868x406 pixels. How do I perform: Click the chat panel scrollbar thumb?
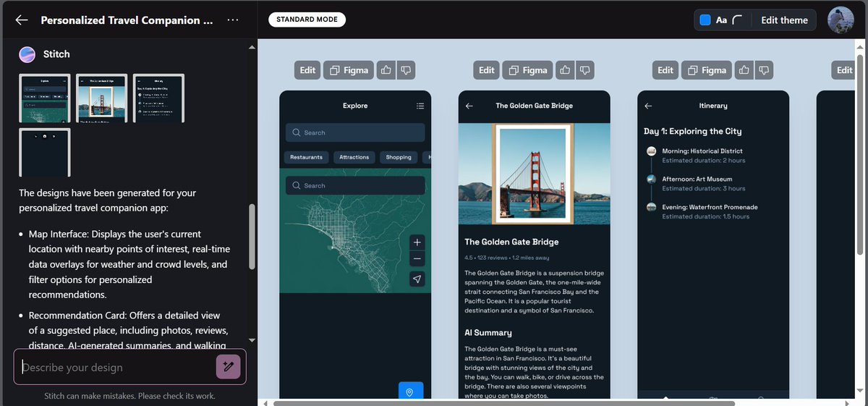tap(252, 237)
